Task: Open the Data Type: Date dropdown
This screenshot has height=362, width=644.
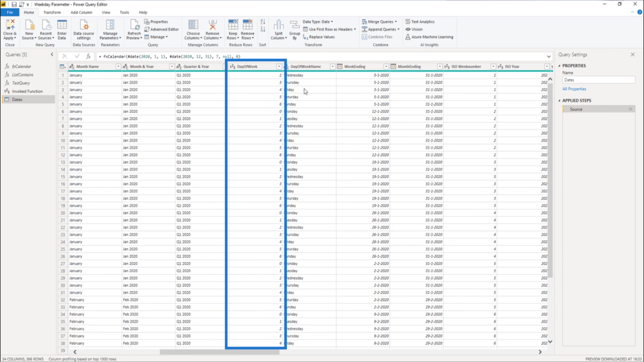Action: click(x=318, y=22)
